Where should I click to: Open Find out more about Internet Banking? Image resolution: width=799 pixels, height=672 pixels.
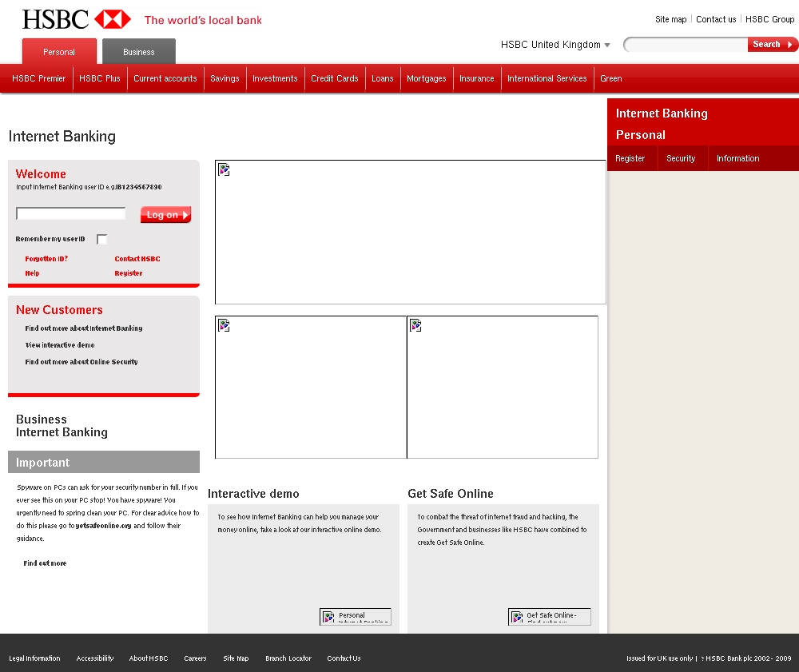[84, 328]
